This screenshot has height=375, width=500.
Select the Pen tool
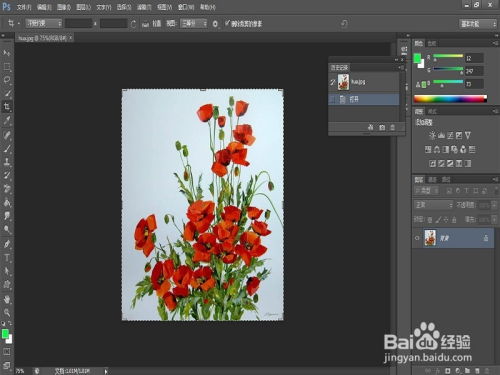click(x=7, y=244)
